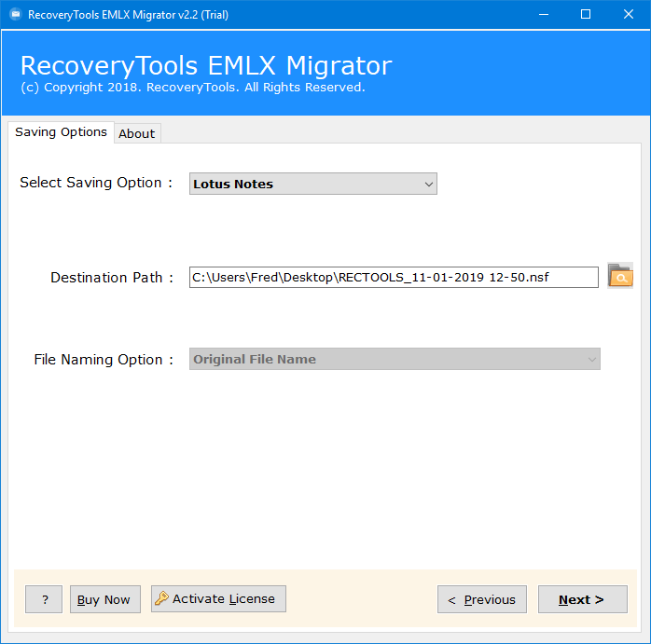Click the 'File Naming Option :' label
The height and width of the screenshot is (644, 651).
[x=104, y=360]
